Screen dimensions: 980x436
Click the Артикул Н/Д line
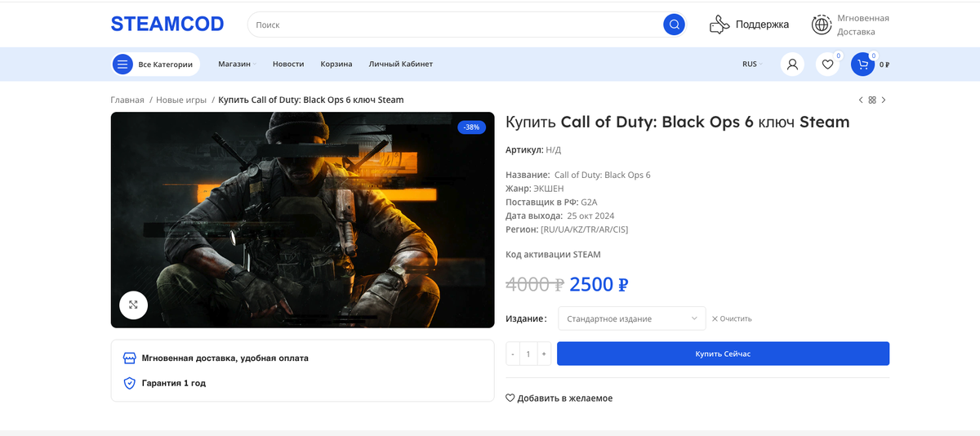click(533, 150)
